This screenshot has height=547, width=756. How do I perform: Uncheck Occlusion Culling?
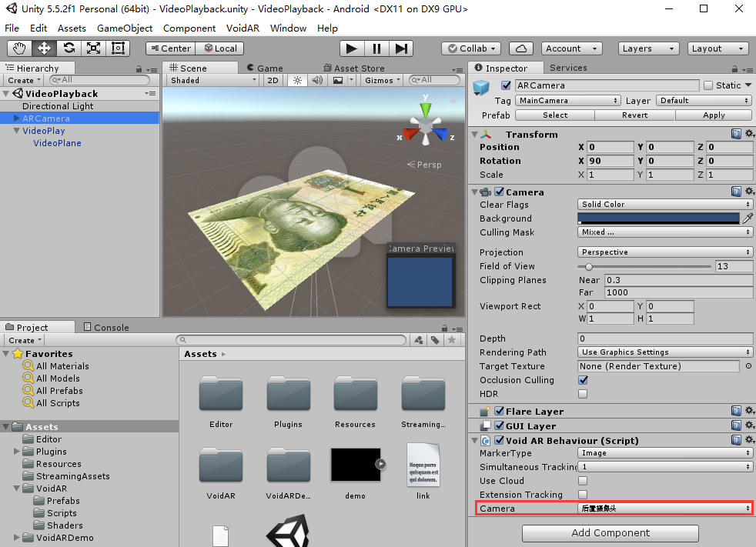point(583,380)
